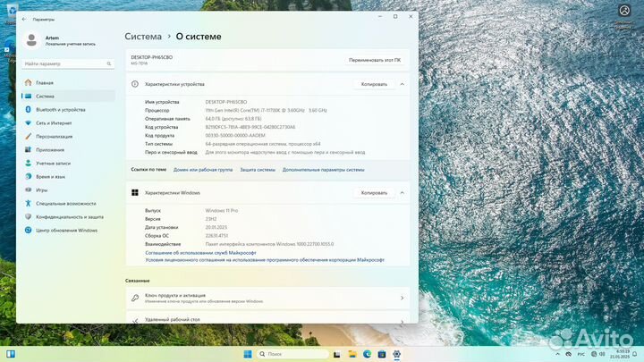
Task: Open Сеть и Интернет settings
Action: (x=68, y=122)
